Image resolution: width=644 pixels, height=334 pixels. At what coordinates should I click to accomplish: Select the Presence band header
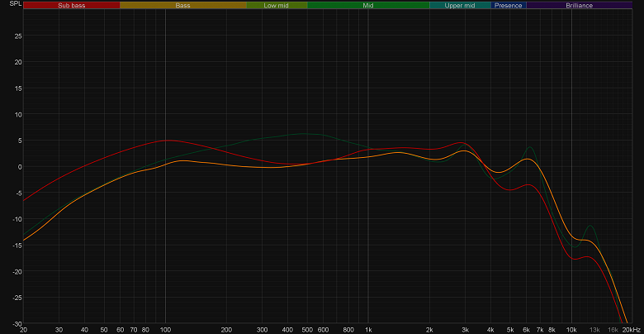(509, 5)
